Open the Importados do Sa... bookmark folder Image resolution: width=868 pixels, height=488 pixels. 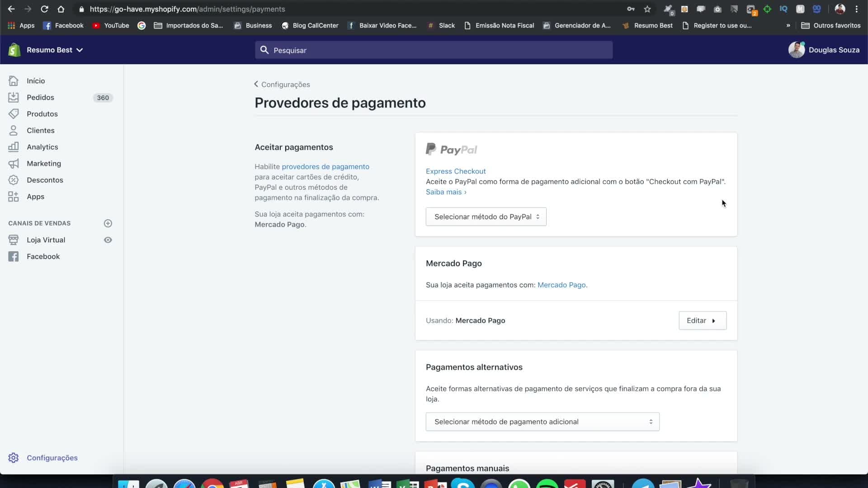189,25
